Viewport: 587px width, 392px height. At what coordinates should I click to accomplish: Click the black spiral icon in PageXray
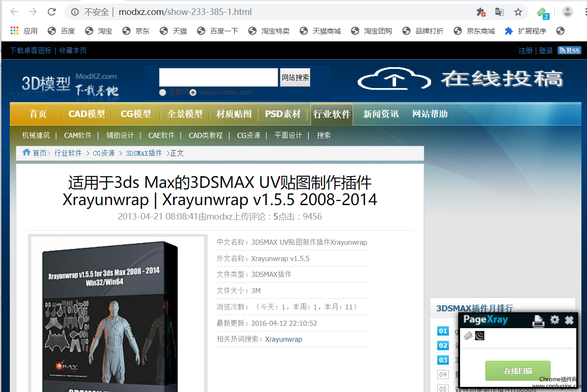tap(480, 335)
